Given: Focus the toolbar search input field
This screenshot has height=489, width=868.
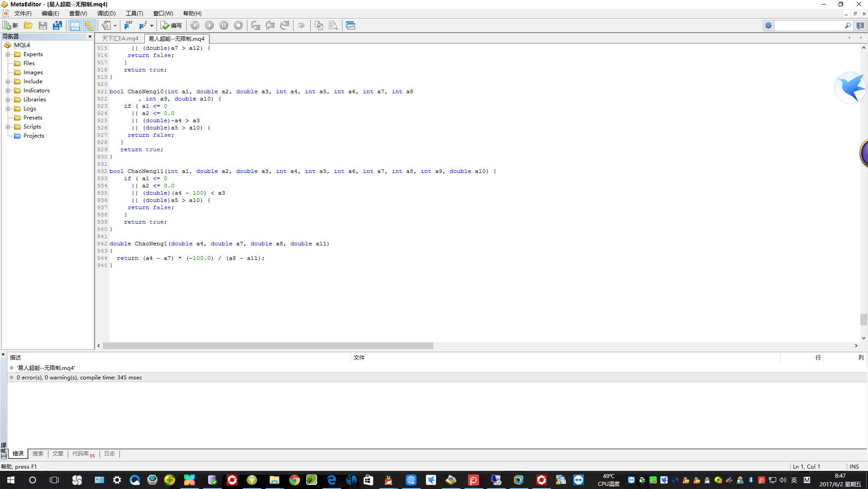Looking at the screenshot, I should (809, 25).
